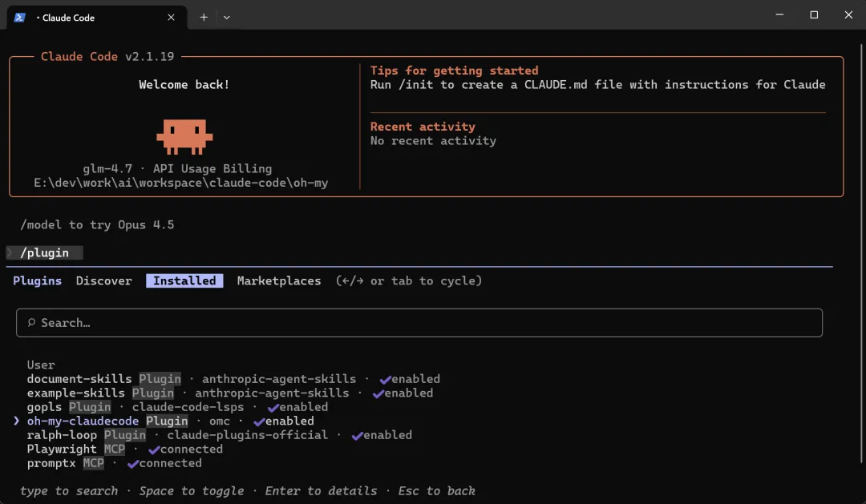
Task: Click claude-plugins-official marketplace name
Action: click(248, 435)
